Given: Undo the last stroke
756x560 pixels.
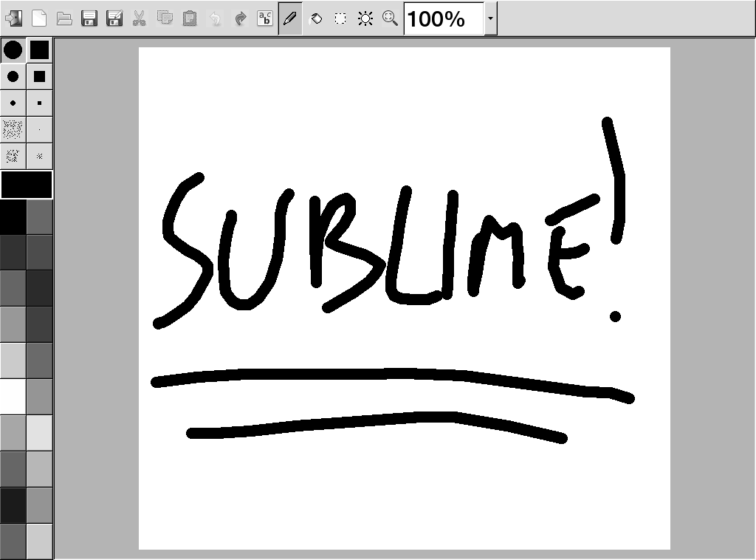Looking at the screenshot, I should (x=215, y=18).
